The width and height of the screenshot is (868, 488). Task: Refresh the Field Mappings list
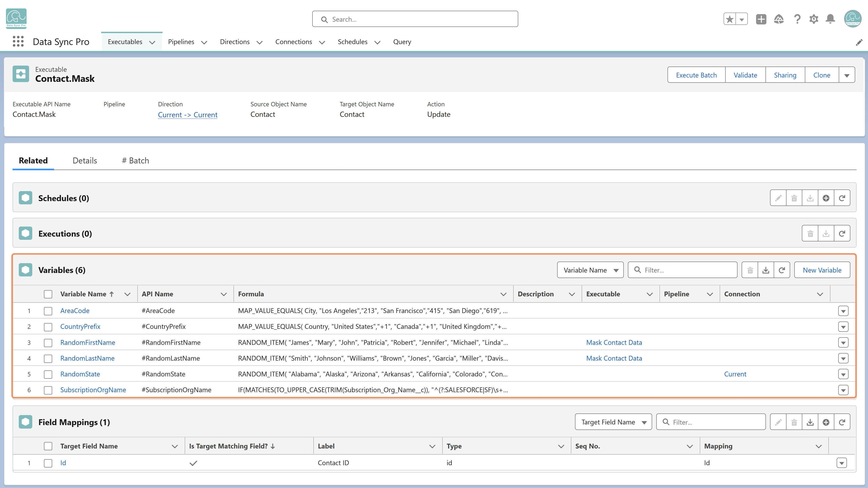[842, 422]
